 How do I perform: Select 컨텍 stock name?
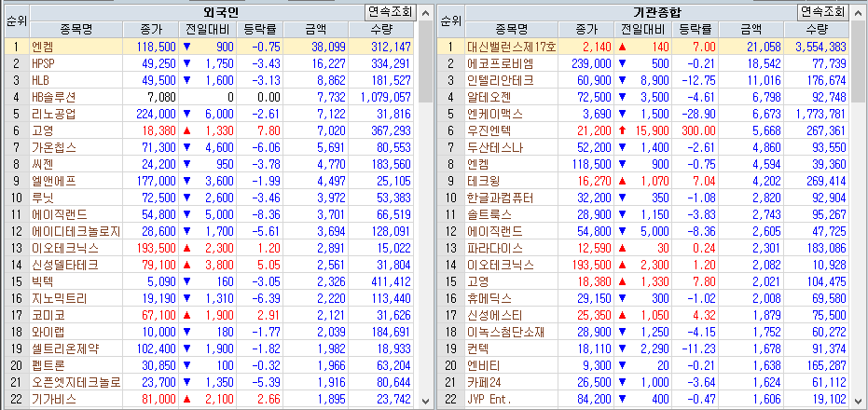[x=478, y=348]
